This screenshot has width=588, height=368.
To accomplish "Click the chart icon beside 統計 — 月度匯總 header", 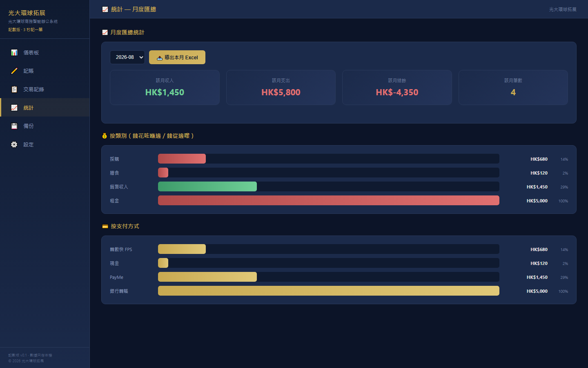I will coord(105,9).
